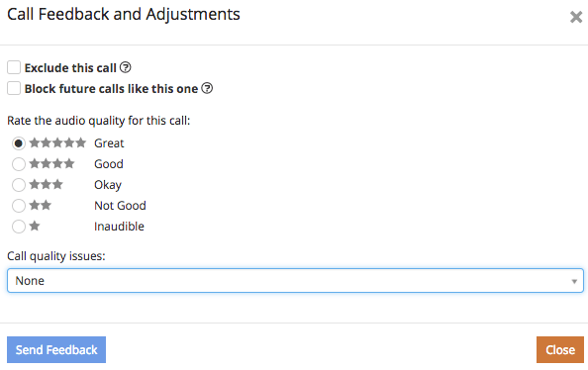Submit with the Send Feedback button
Image resolution: width=588 pixels, height=370 pixels.
pos(56,350)
